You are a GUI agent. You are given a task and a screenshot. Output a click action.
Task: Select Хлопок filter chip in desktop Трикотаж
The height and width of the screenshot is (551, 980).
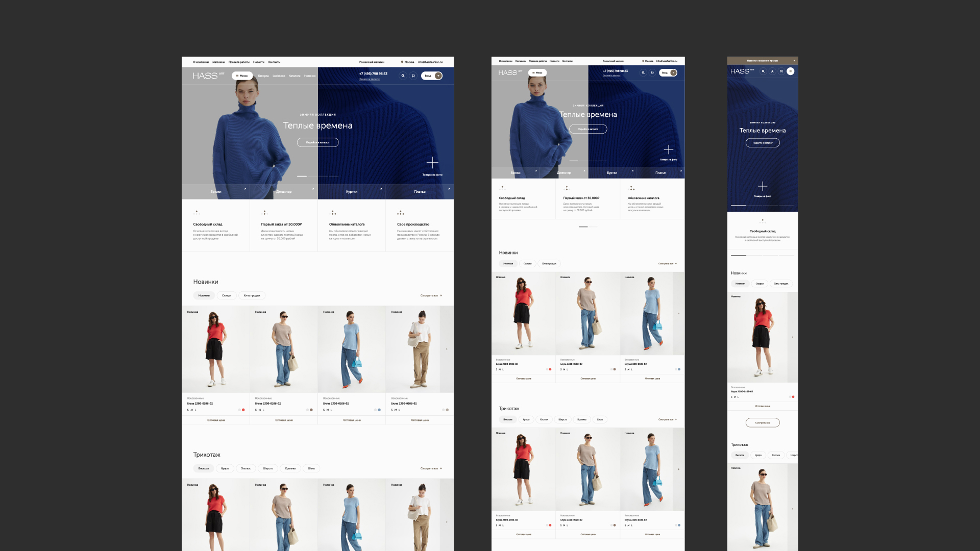(246, 468)
